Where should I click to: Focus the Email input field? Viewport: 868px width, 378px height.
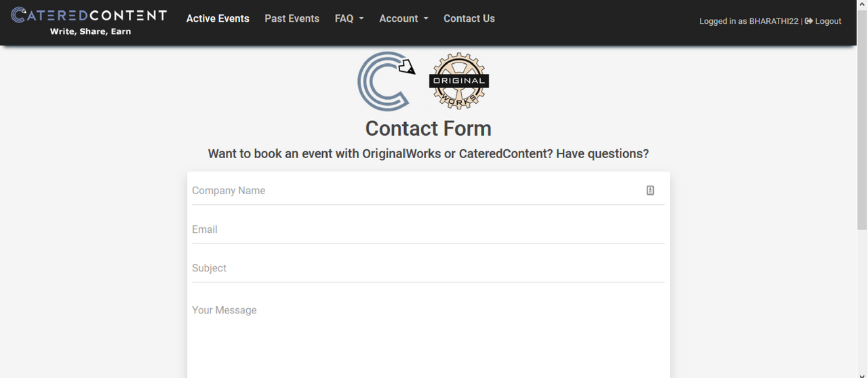[x=428, y=229]
